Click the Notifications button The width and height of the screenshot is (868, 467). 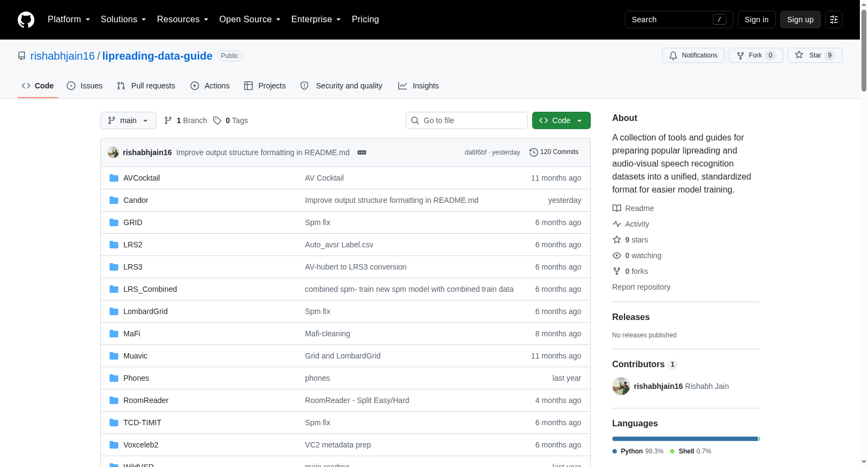tap(693, 55)
